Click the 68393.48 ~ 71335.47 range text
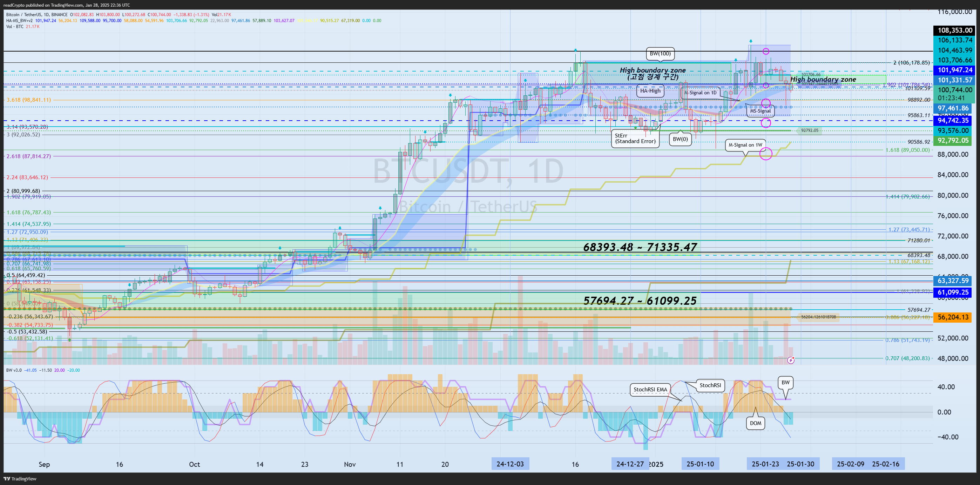The width and height of the screenshot is (980, 485). pyautogui.click(x=640, y=247)
